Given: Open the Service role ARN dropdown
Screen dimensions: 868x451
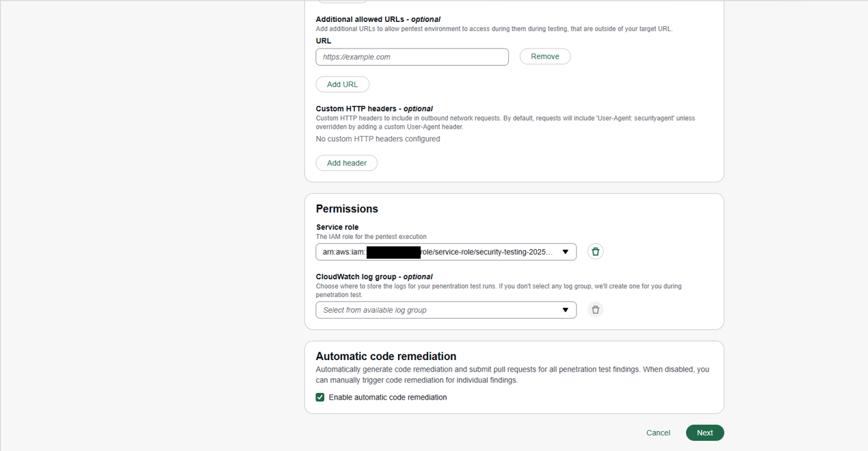Looking at the screenshot, I should click(x=446, y=252).
